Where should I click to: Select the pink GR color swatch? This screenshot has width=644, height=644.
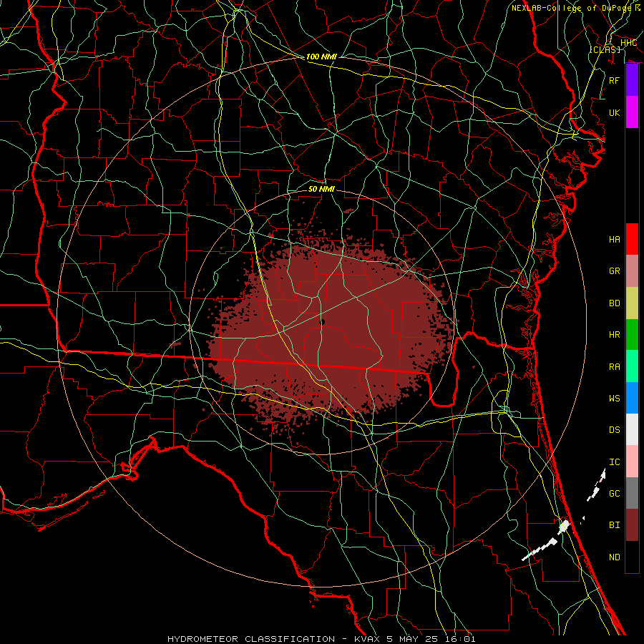632,270
